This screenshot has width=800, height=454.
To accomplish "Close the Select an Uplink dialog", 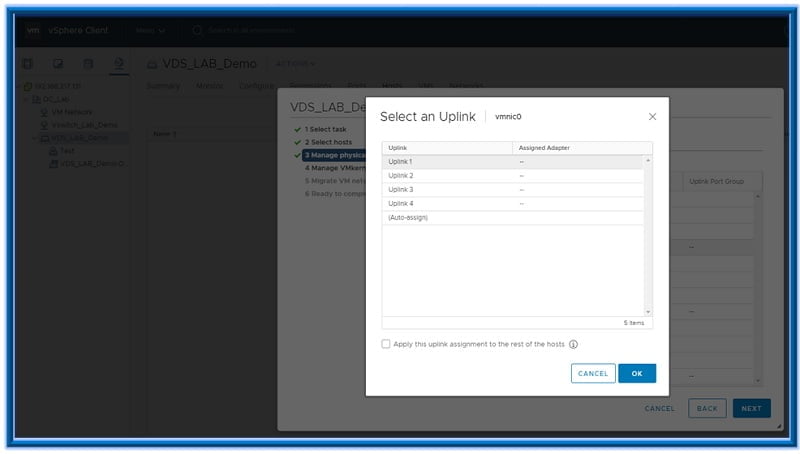I will point(653,117).
